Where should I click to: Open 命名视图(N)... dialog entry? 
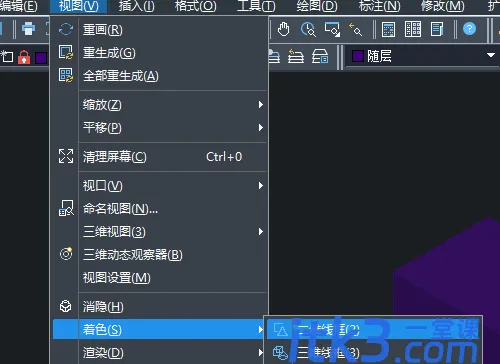click(x=159, y=209)
